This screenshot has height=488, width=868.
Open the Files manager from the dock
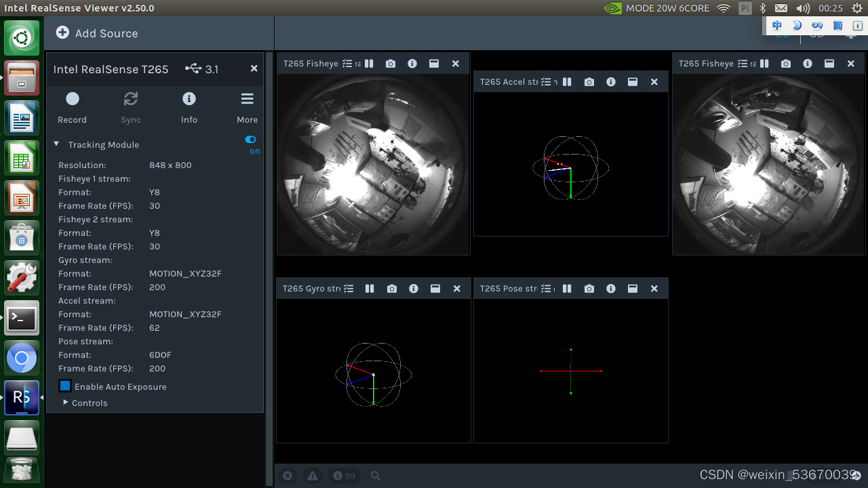click(22, 78)
